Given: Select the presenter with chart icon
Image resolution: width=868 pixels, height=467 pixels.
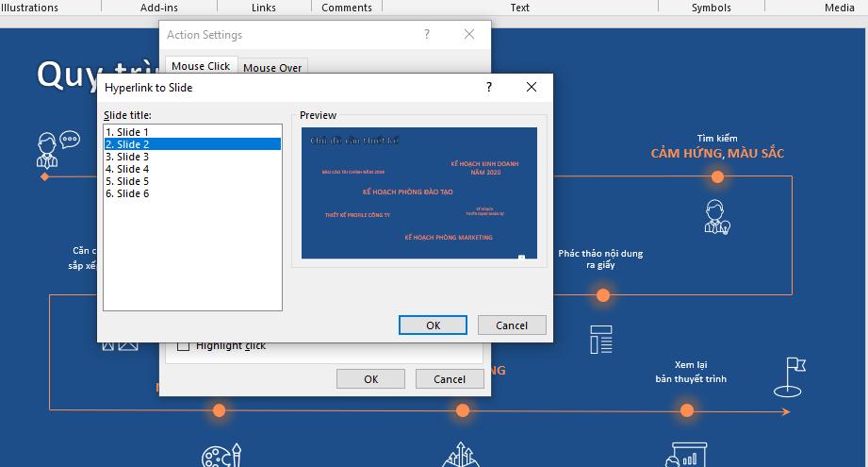Looking at the screenshot, I should coord(686,455).
